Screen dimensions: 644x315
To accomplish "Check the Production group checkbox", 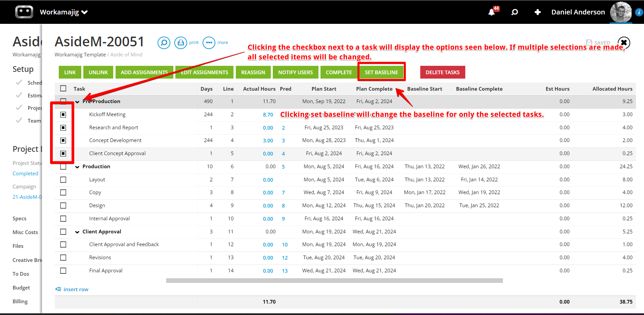I will [x=63, y=167].
